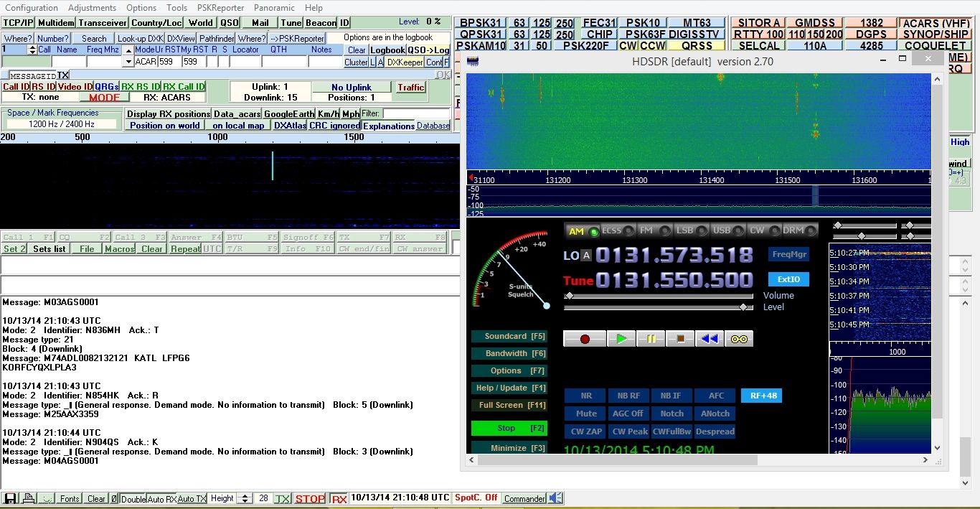The image size is (980, 509).
Task: Click the brown stop playback button
Action: pos(680,339)
